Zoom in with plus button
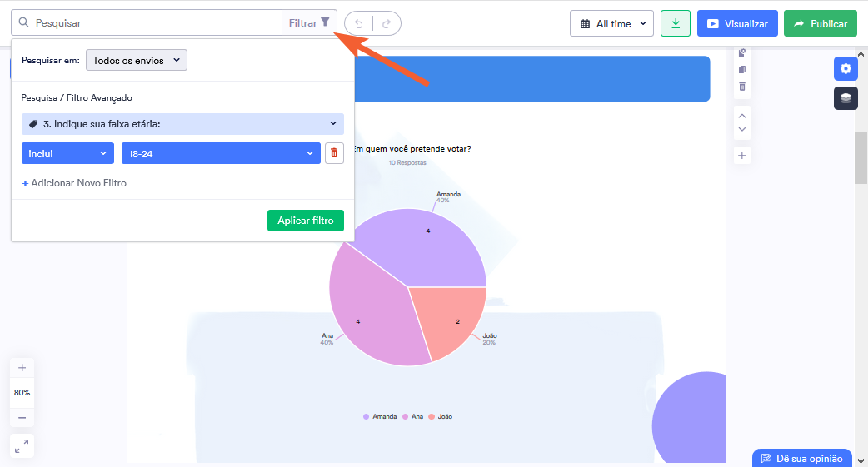The width and height of the screenshot is (868, 467). 22,367
